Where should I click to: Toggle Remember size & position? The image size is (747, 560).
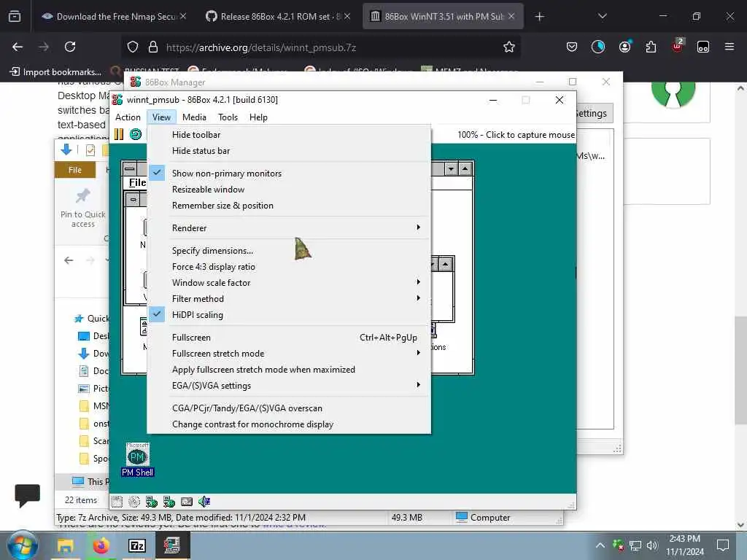click(x=289, y=206)
